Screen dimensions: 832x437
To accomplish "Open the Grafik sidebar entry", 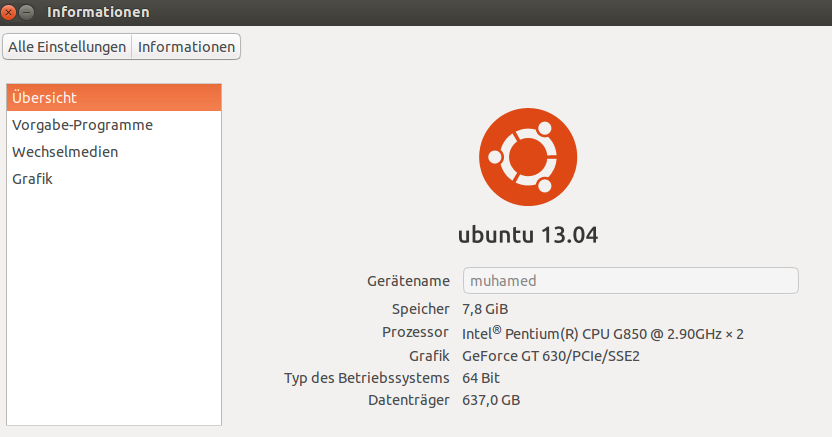I will pyautogui.click(x=32, y=179).
